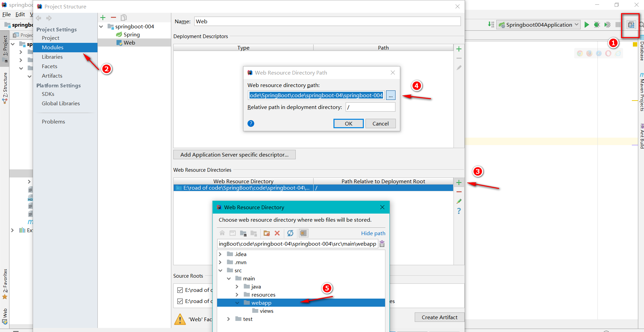Cancel the Web Resource Directory Path dialog
644x332 pixels.
[381, 123]
